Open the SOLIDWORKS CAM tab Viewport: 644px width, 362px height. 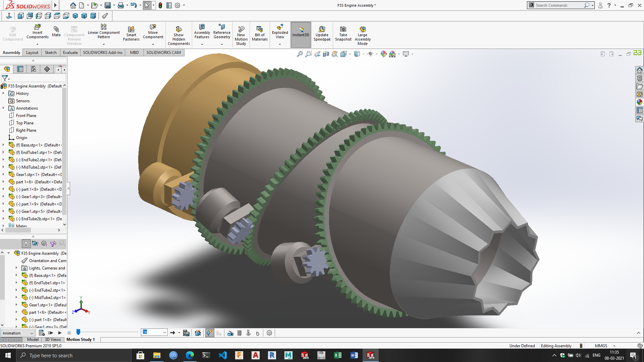point(164,53)
